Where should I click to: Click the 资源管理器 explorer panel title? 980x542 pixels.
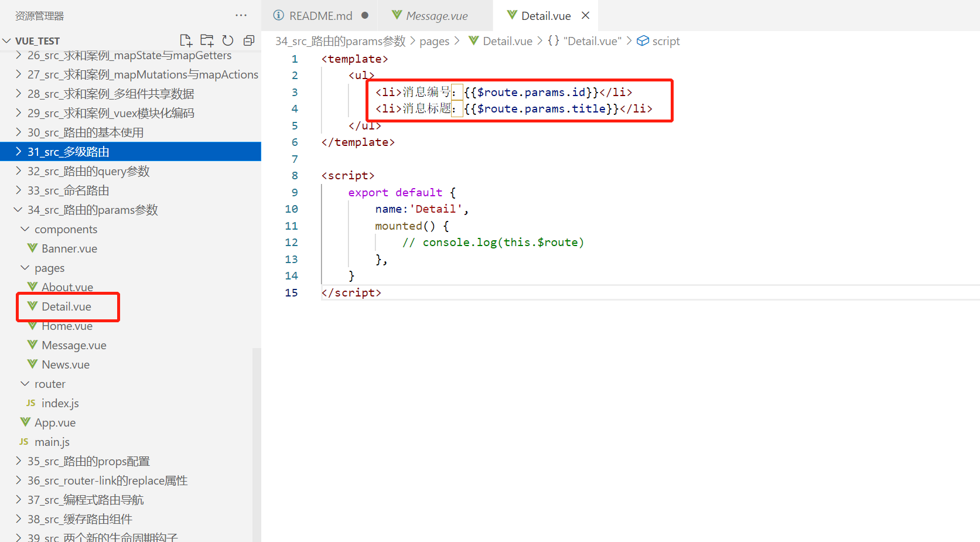(x=39, y=16)
